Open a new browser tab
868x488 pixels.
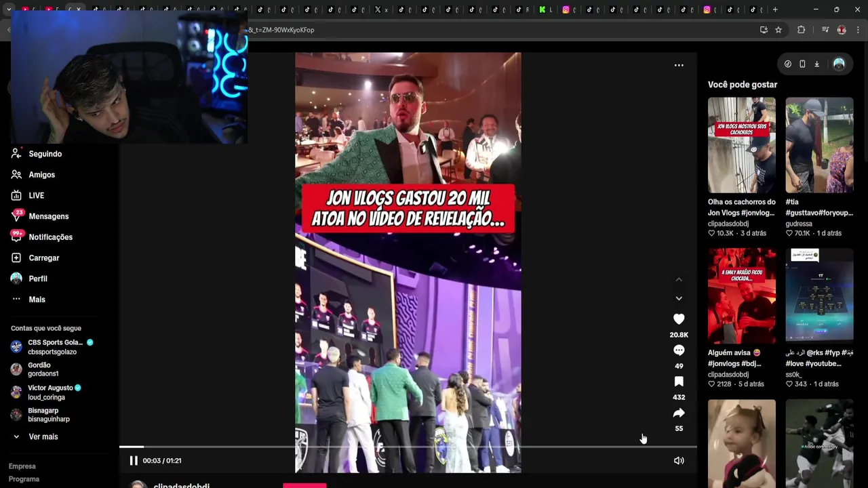775,9
